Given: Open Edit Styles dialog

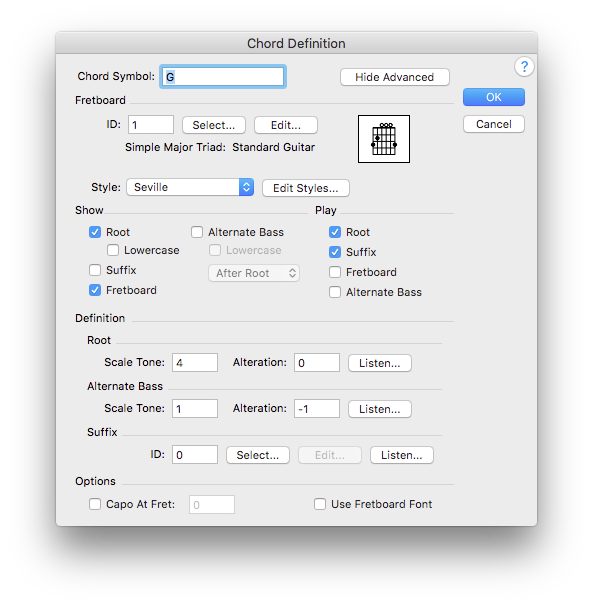Looking at the screenshot, I should (306, 188).
